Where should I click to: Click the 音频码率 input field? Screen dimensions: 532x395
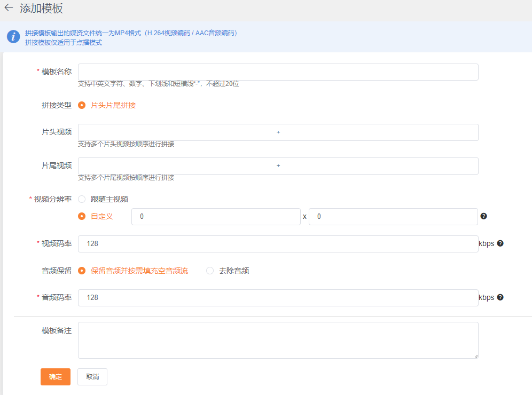click(278, 298)
